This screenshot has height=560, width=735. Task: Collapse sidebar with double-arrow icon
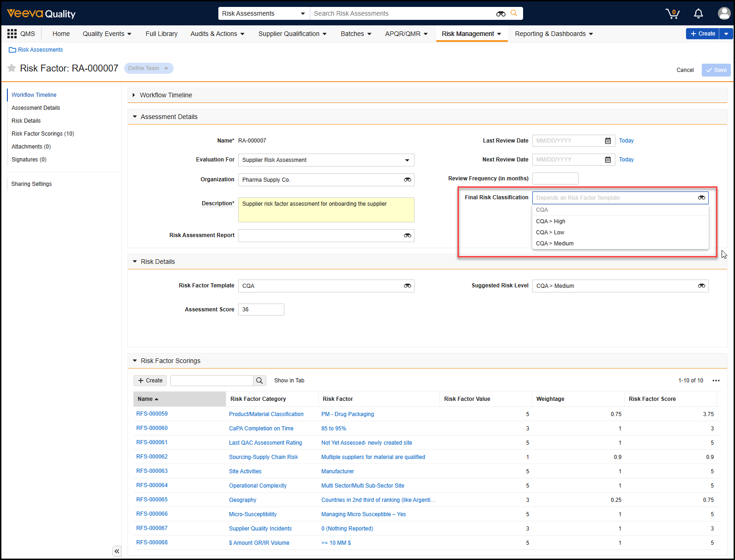click(117, 551)
